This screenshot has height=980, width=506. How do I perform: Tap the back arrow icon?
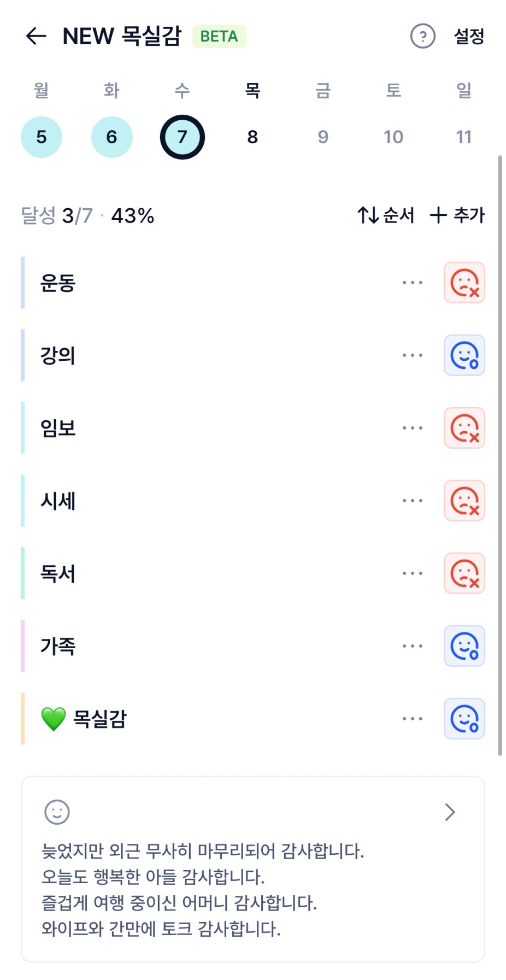(x=36, y=36)
